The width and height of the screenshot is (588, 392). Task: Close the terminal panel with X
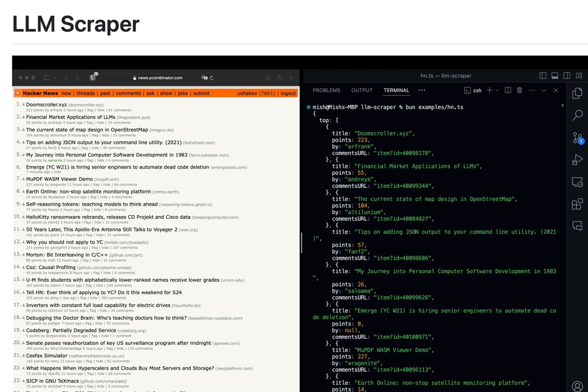click(556, 90)
